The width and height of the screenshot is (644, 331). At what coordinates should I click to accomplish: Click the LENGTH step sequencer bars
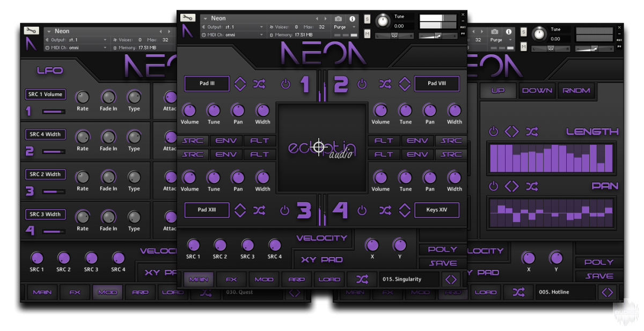(551, 158)
